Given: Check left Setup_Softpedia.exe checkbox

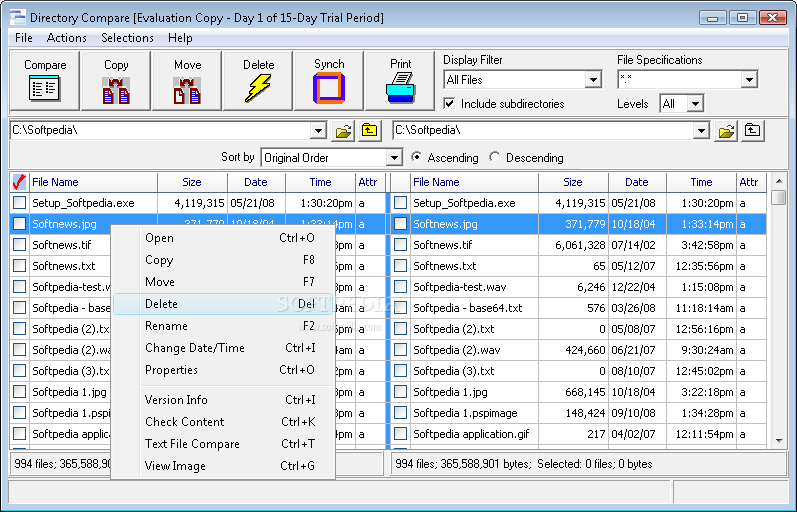Looking at the screenshot, I should pos(19,203).
